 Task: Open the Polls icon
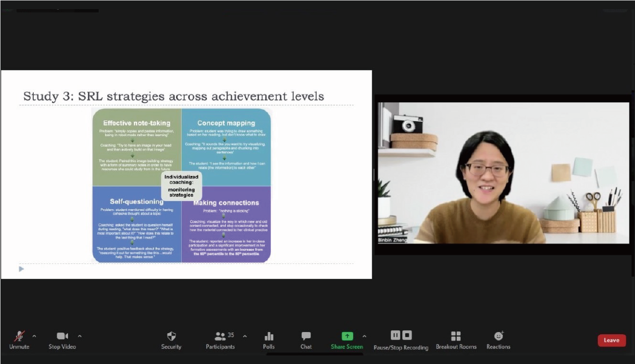coord(269,337)
